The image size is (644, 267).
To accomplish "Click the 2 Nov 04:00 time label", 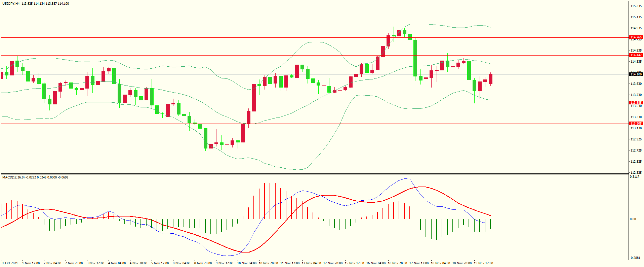I will (x=52, y=263).
